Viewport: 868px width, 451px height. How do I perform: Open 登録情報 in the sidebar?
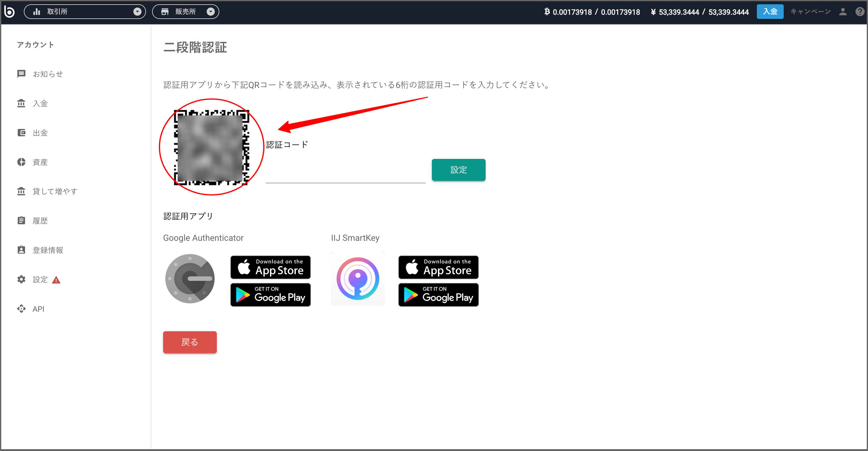pos(48,250)
